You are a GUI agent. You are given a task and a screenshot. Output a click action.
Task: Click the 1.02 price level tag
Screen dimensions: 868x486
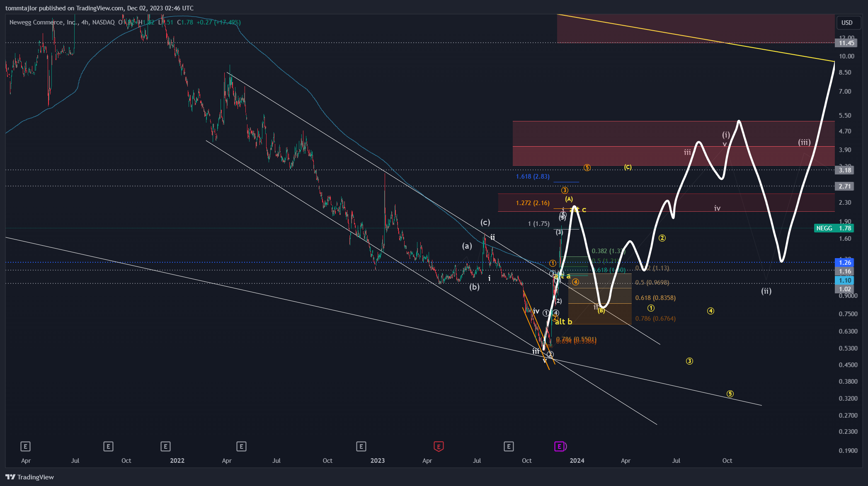[845, 289]
